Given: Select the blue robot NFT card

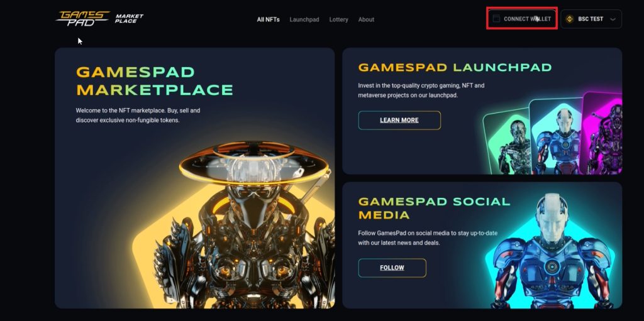Looking at the screenshot, I should (557, 136).
